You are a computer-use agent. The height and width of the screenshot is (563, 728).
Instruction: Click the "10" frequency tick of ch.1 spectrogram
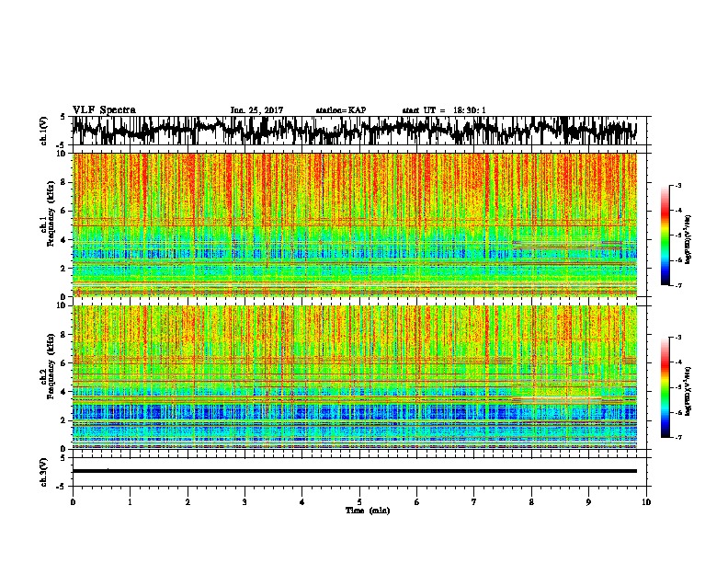coord(62,154)
